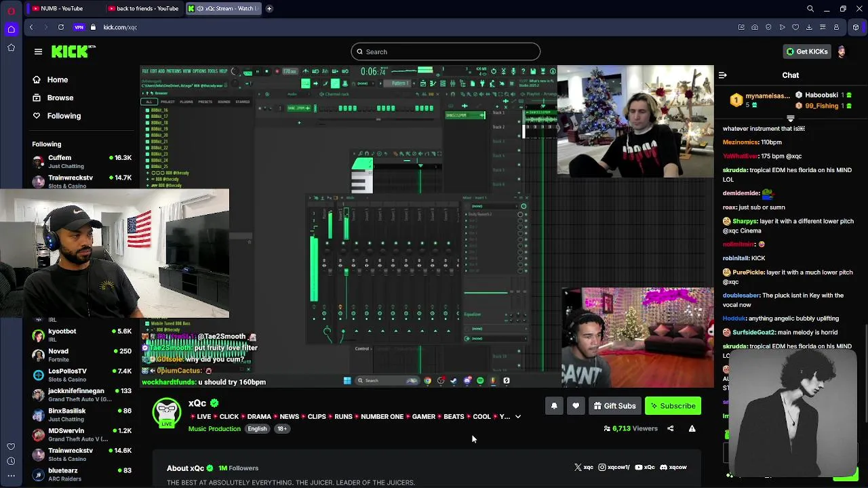Open blueterarz channel in sidebar
This screenshot has height=488, width=868.
pyautogui.click(x=81, y=474)
